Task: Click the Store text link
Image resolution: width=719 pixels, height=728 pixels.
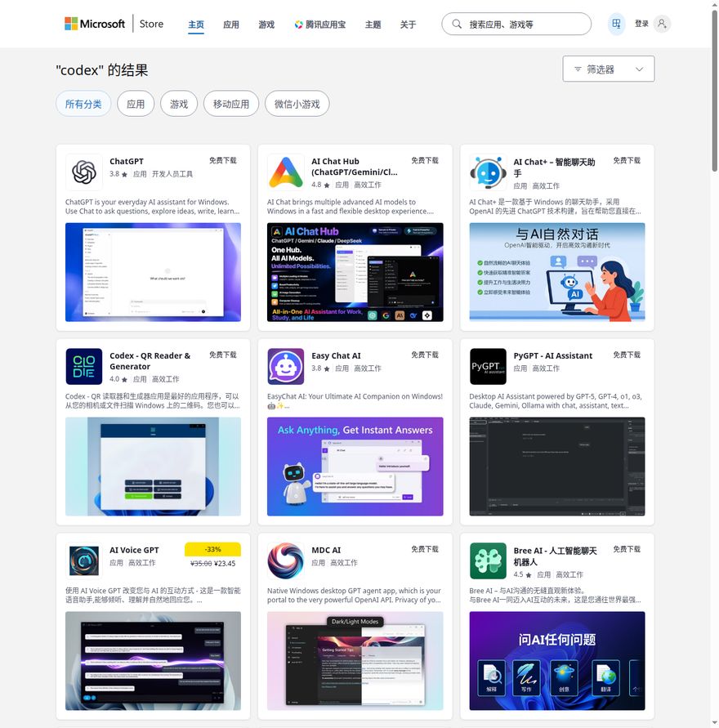Action: [151, 24]
